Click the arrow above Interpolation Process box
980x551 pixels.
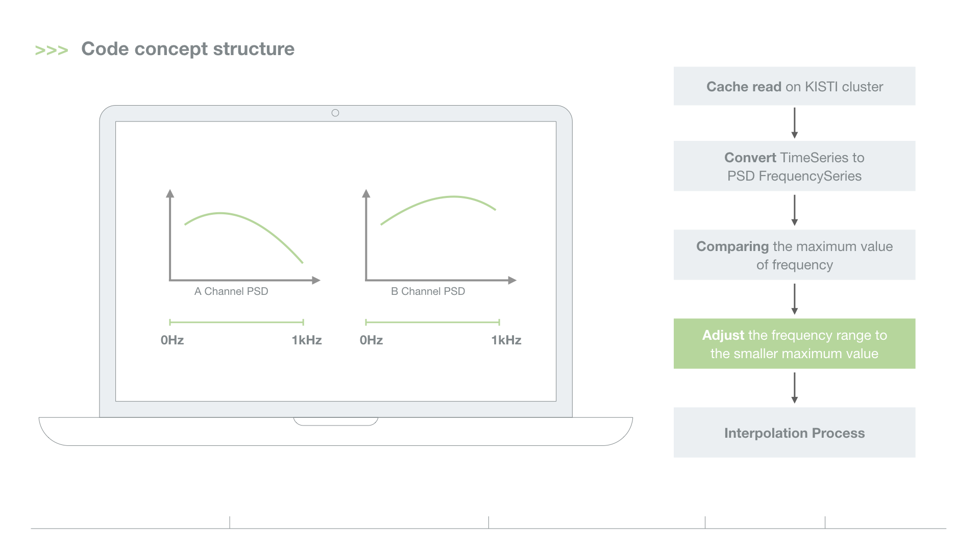pyautogui.click(x=794, y=388)
